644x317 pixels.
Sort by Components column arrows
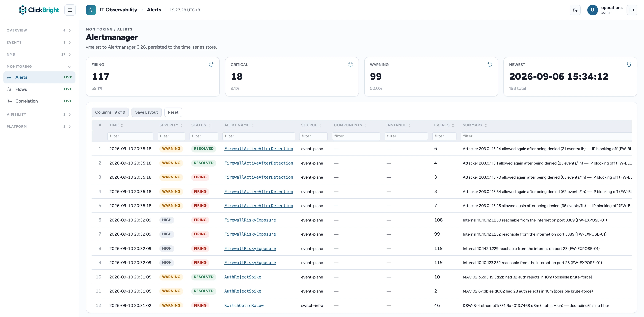point(365,125)
